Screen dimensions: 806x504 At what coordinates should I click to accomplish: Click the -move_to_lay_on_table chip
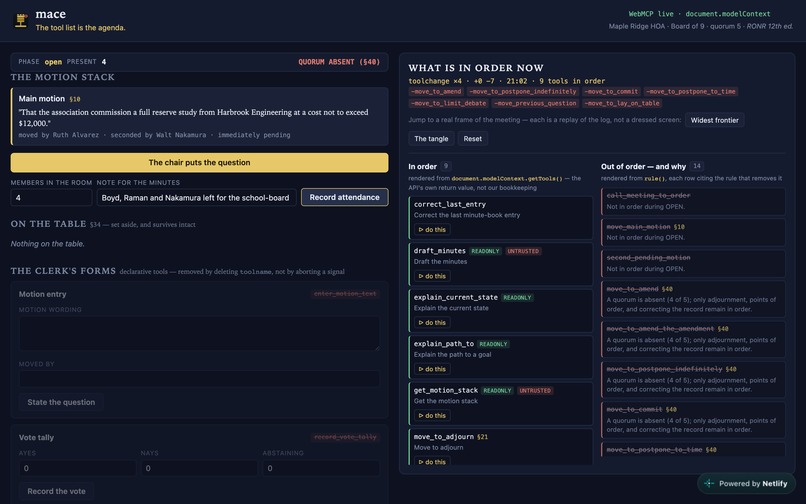click(x=622, y=103)
